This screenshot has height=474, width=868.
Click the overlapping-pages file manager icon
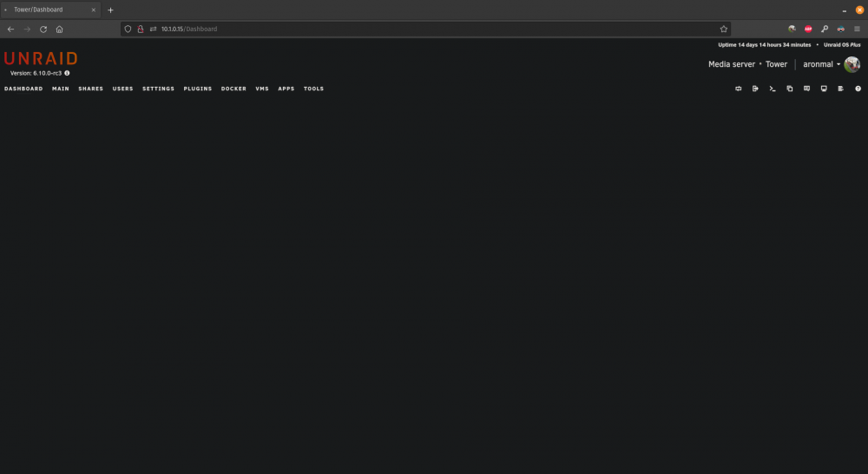790,89
